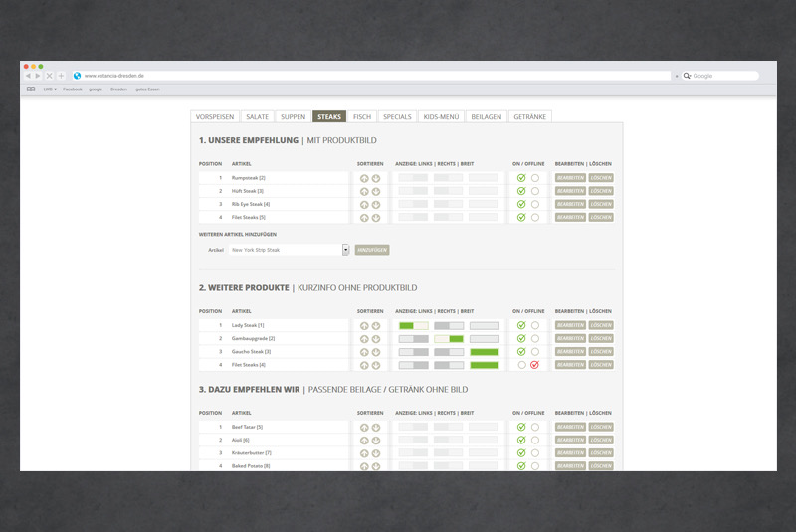Set Gambaupgrade online checkmark
Screen dimensions: 796x532
coord(521,339)
